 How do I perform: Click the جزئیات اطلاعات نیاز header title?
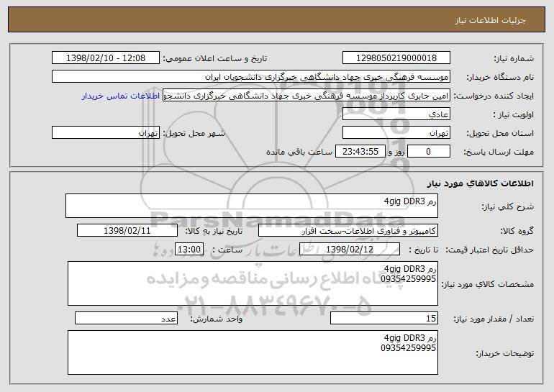490,20
